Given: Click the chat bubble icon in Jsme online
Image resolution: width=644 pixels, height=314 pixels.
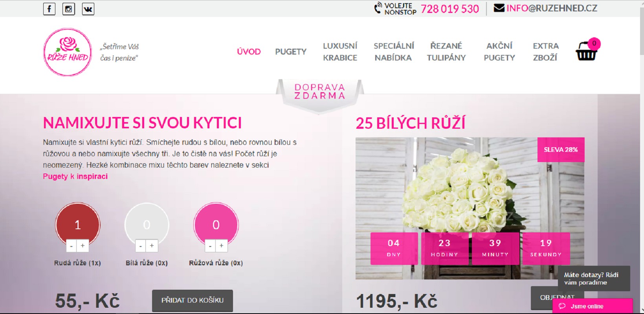Looking at the screenshot, I should pyautogui.click(x=562, y=306).
